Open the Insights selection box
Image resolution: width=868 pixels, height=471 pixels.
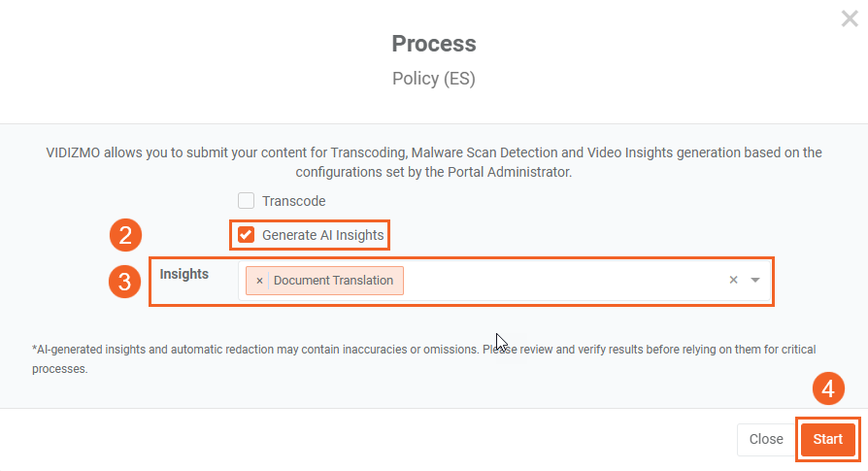click(x=563, y=281)
